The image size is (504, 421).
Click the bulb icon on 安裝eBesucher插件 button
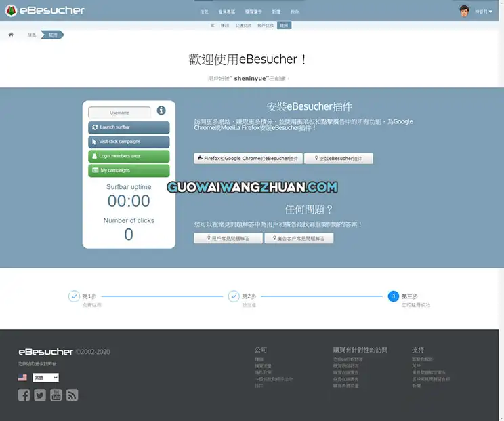(x=316, y=158)
